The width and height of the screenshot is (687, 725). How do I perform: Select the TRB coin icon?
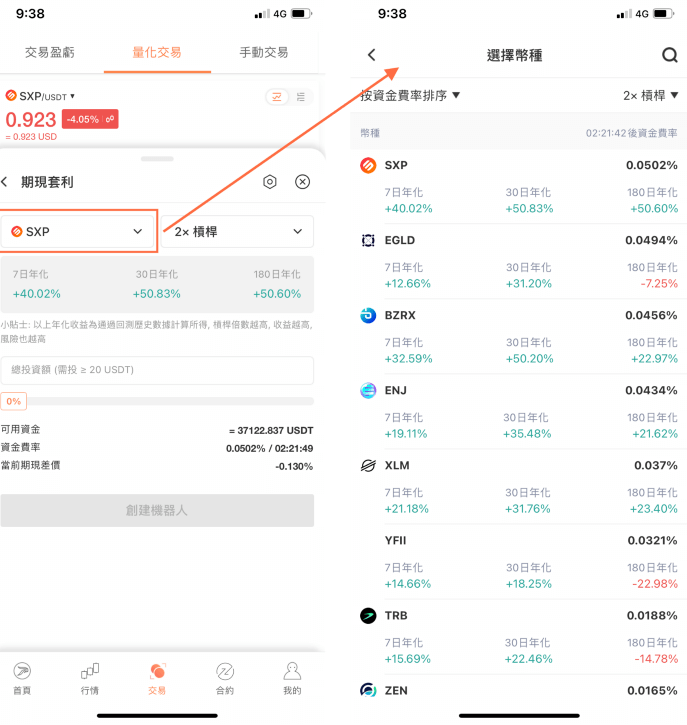tap(368, 615)
